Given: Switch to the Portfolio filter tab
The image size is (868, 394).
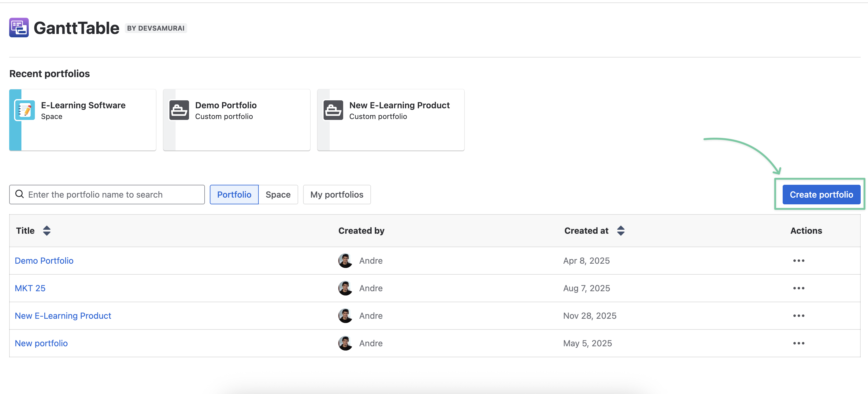Looking at the screenshot, I should [234, 195].
